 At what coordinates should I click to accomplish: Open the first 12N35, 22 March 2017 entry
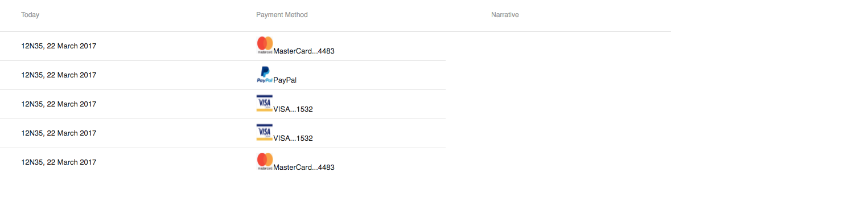tap(59, 46)
